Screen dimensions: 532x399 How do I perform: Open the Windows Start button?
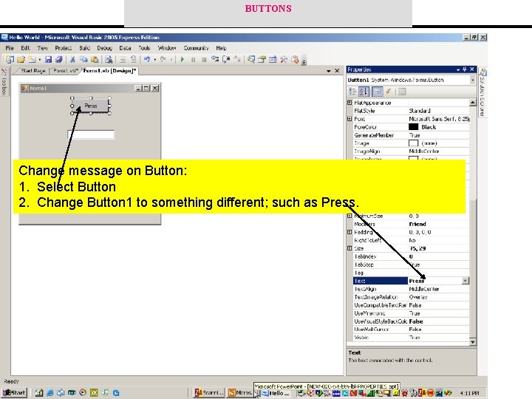pyautogui.click(x=14, y=393)
